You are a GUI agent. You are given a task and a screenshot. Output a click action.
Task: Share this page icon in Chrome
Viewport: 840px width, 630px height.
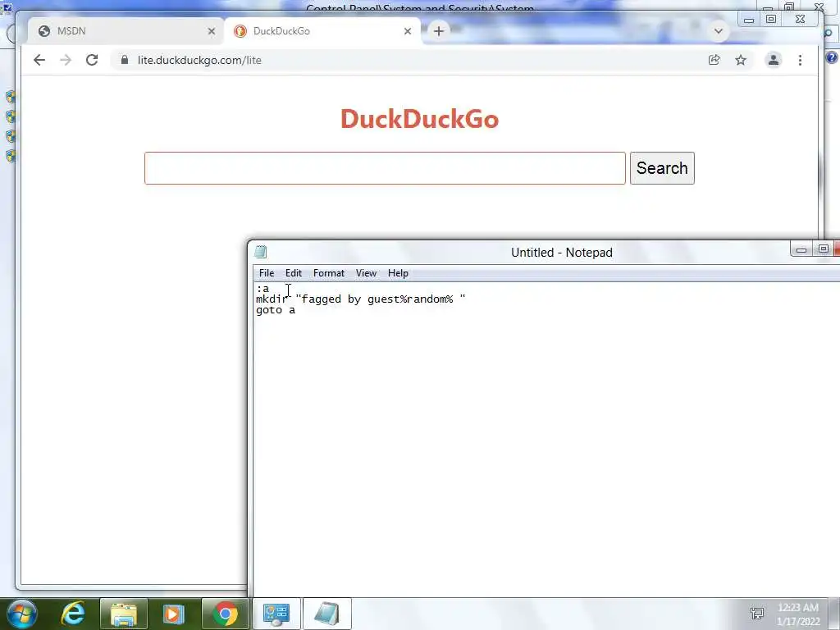point(714,60)
